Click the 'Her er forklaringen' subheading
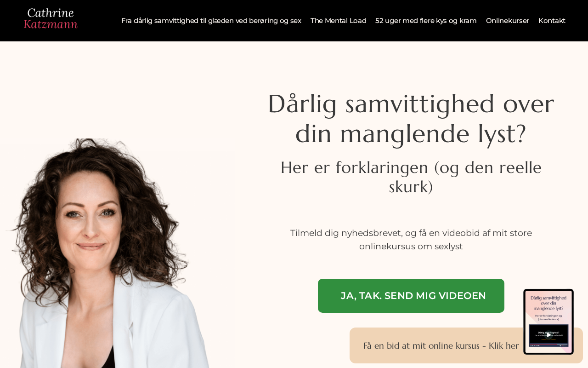The height and width of the screenshot is (368, 588). (x=411, y=177)
